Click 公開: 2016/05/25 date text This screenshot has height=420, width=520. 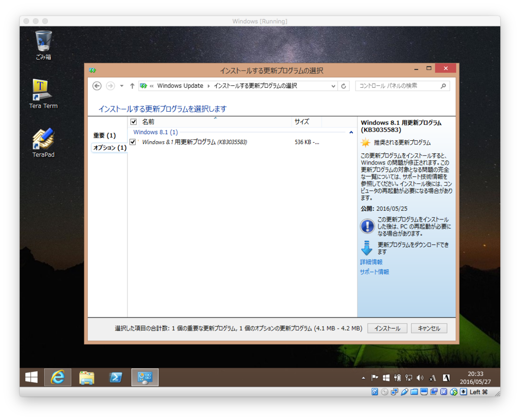(384, 209)
